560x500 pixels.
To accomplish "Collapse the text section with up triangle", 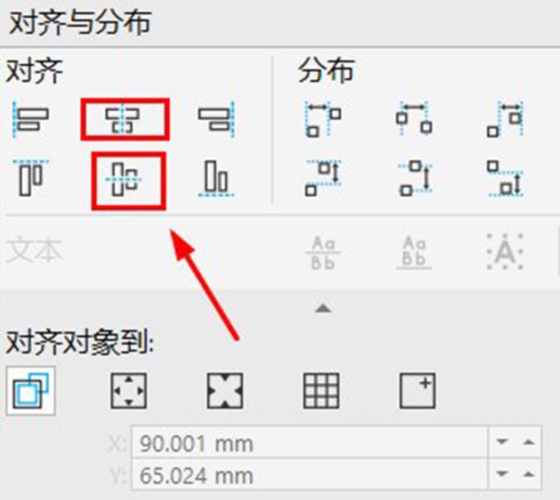I will [323, 309].
